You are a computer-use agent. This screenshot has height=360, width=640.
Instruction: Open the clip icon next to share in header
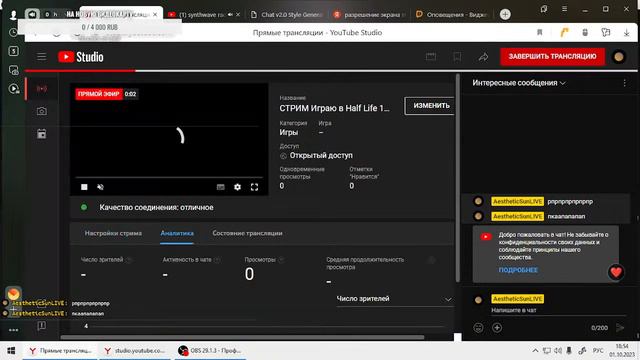[457, 57]
